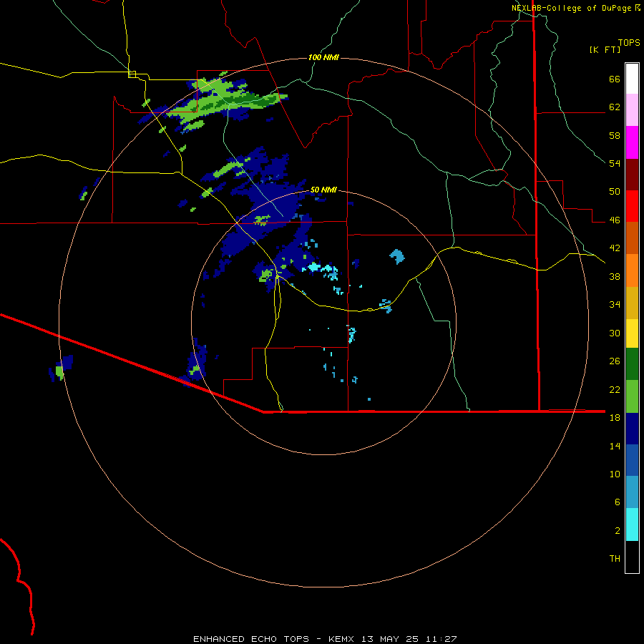Click the dark red (maroon) legend swatch
Image resolution: width=644 pixels, height=644 pixels.
coord(632,175)
